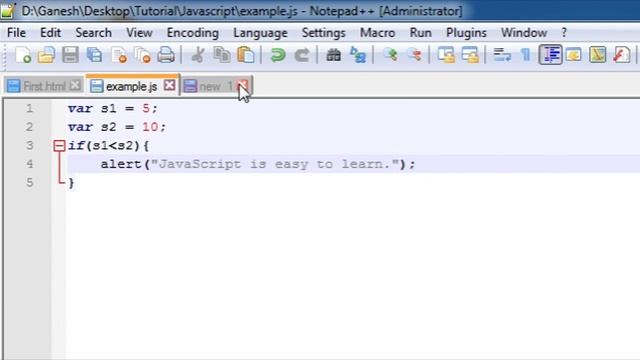640x360 pixels.
Task: Save the current file icon
Action: [x=70, y=55]
